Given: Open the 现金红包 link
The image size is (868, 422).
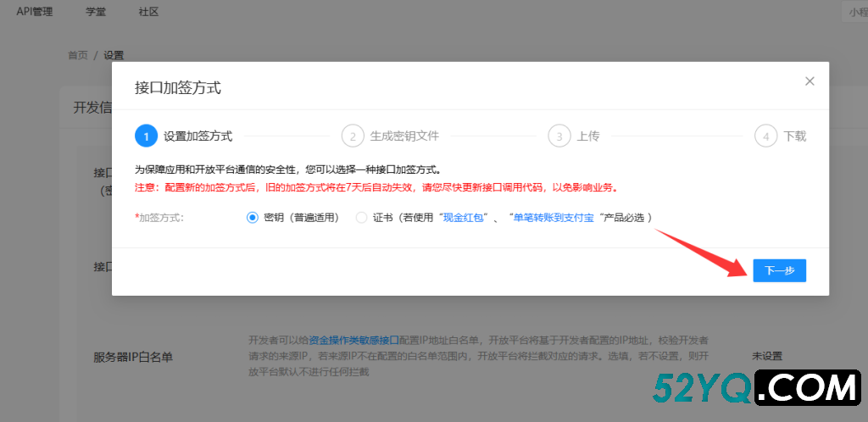Looking at the screenshot, I should click(465, 218).
